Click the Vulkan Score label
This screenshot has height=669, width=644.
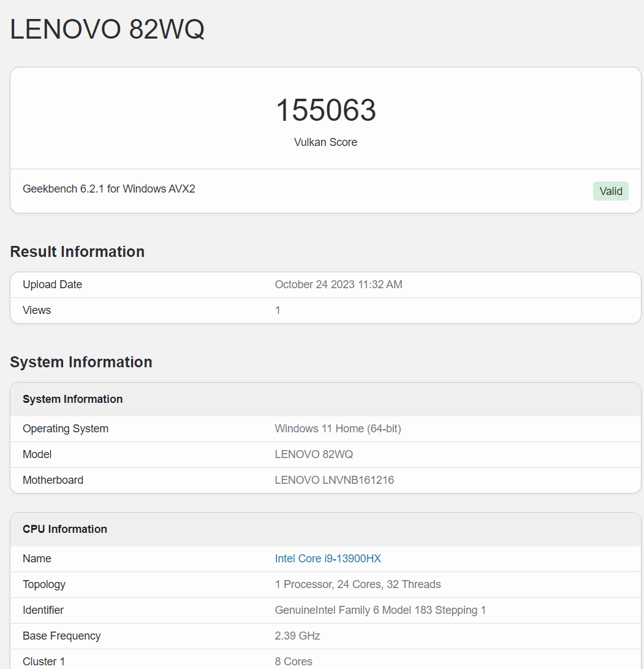[325, 142]
